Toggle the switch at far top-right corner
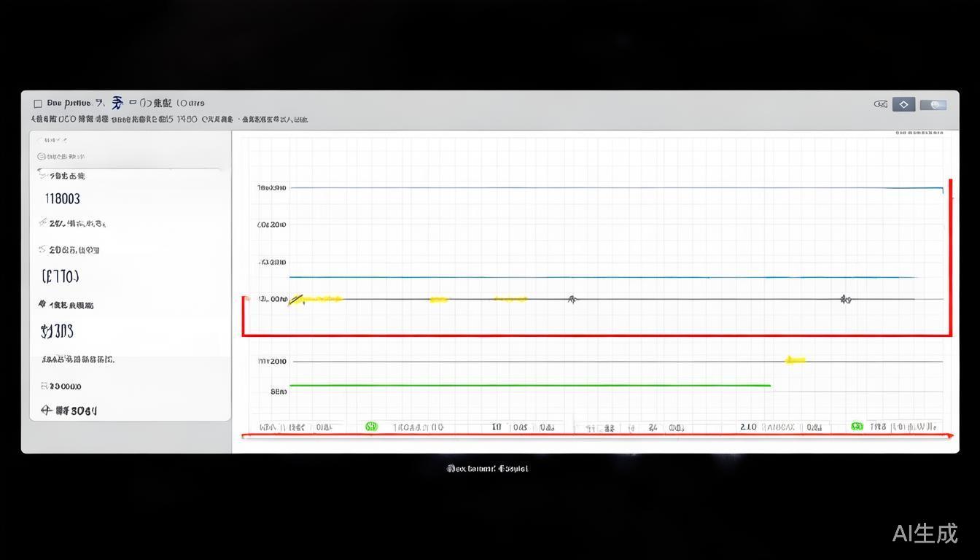The height and width of the screenshot is (560, 980). [x=933, y=104]
